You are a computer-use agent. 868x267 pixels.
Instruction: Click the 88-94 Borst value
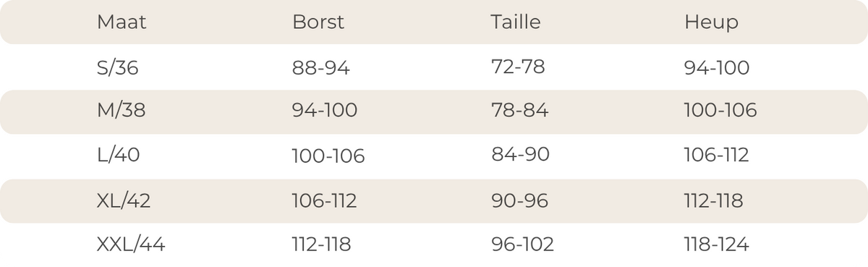click(x=321, y=68)
